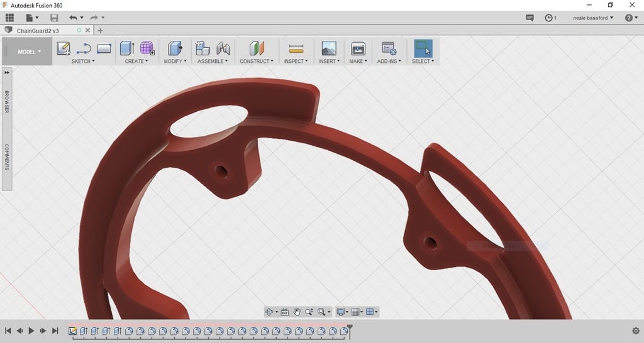Screen dimensions: 644x343
Task: Open the CONSTRUCT menu
Action: pyautogui.click(x=257, y=62)
